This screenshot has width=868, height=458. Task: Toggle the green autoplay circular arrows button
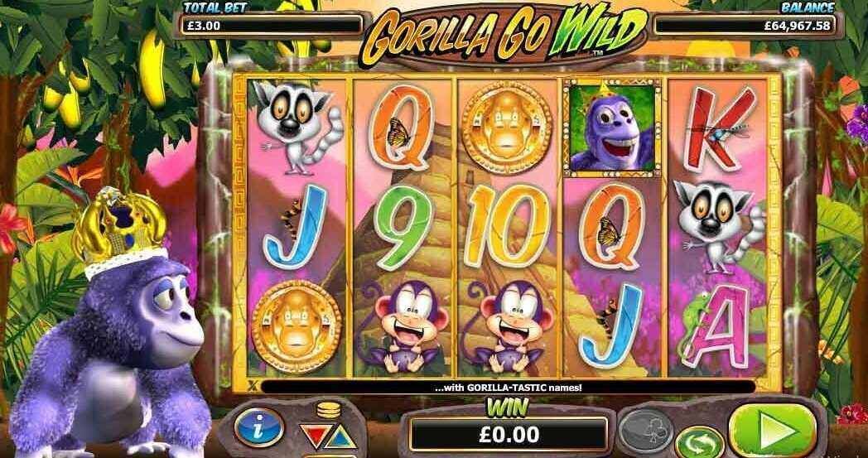tap(699, 442)
